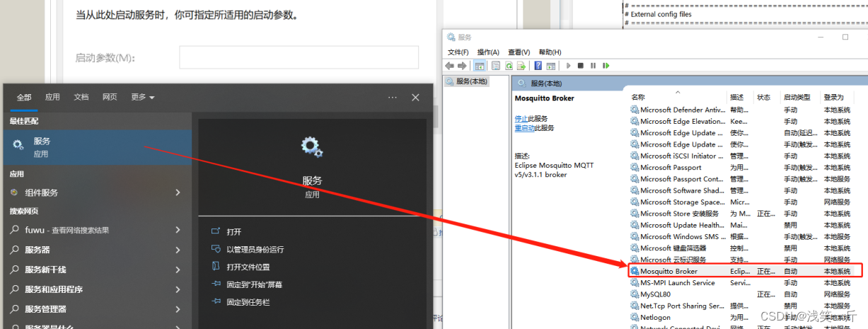
Task: Click the Back arrow in Services toolbar
Action: click(450, 65)
